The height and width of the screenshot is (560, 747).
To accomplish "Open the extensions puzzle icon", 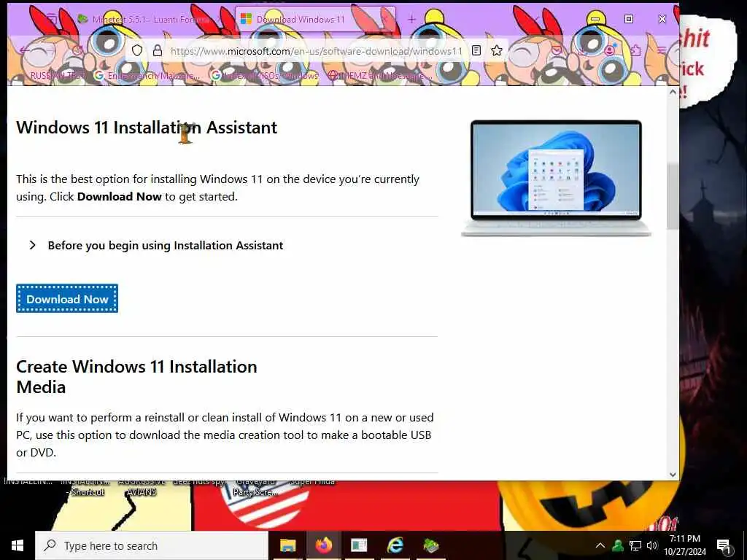I will (x=635, y=50).
